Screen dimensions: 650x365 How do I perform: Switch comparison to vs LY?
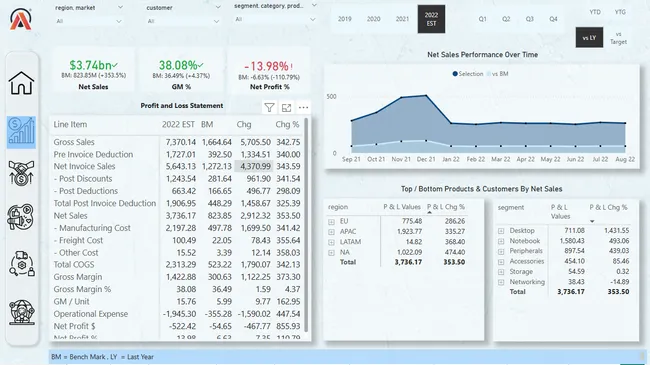pyautogui.click(x=589, y=38)
